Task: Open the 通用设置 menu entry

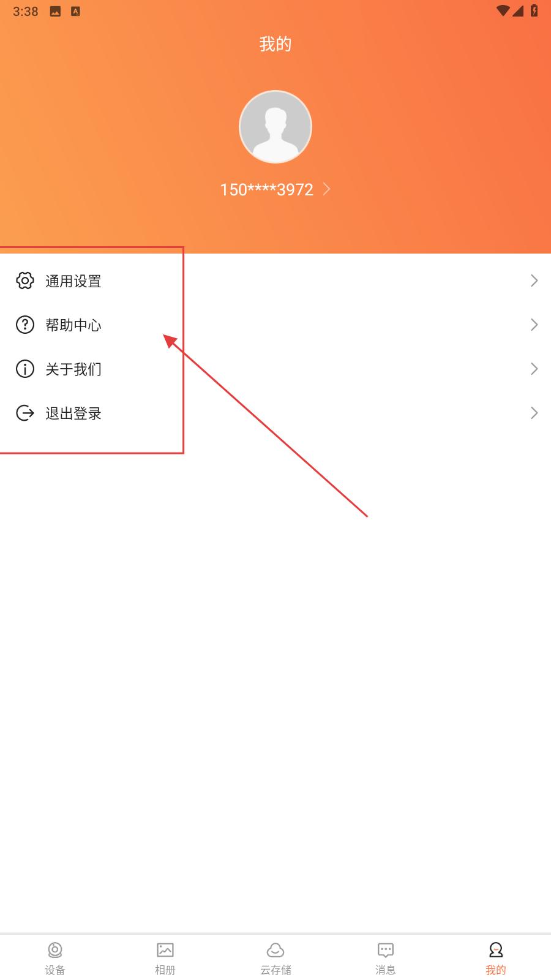Action: pyautogui.click(x=275, y=281)
